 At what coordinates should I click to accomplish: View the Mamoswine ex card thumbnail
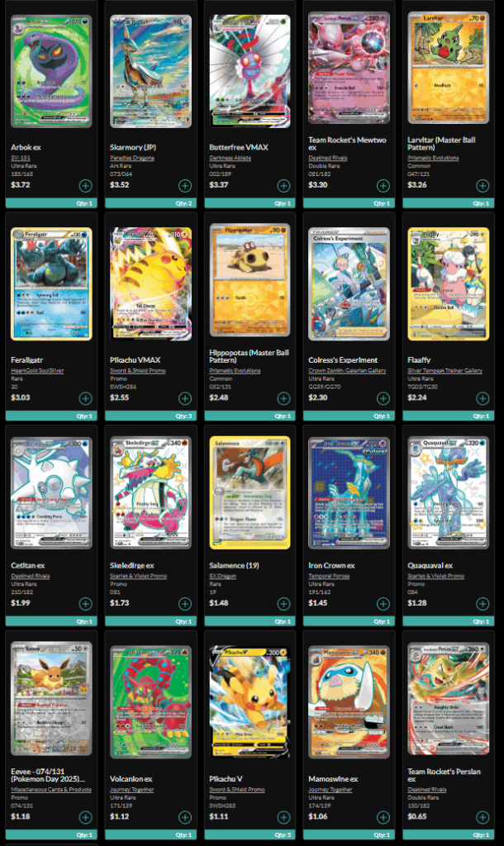[349, 702]
